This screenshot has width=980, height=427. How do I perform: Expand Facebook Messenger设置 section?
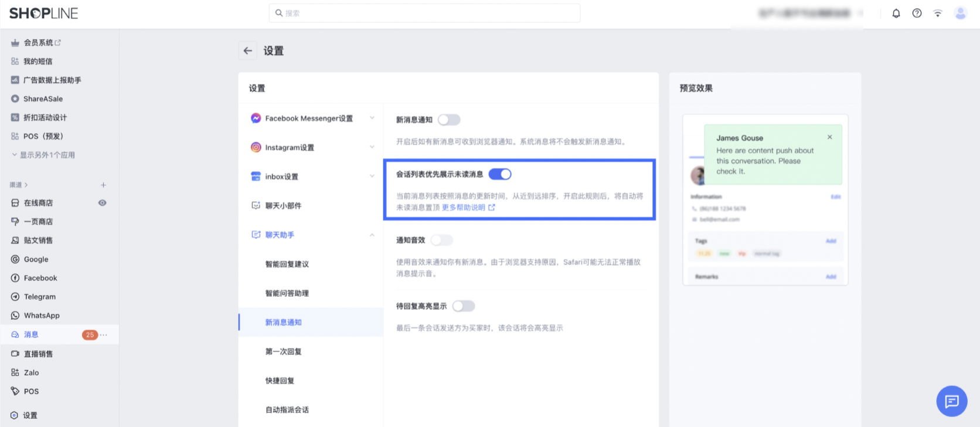[372, 118]
